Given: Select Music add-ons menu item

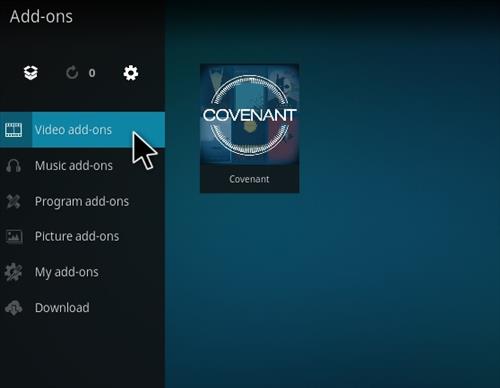Looking at the screenshot, I should (x=82, y=166).
